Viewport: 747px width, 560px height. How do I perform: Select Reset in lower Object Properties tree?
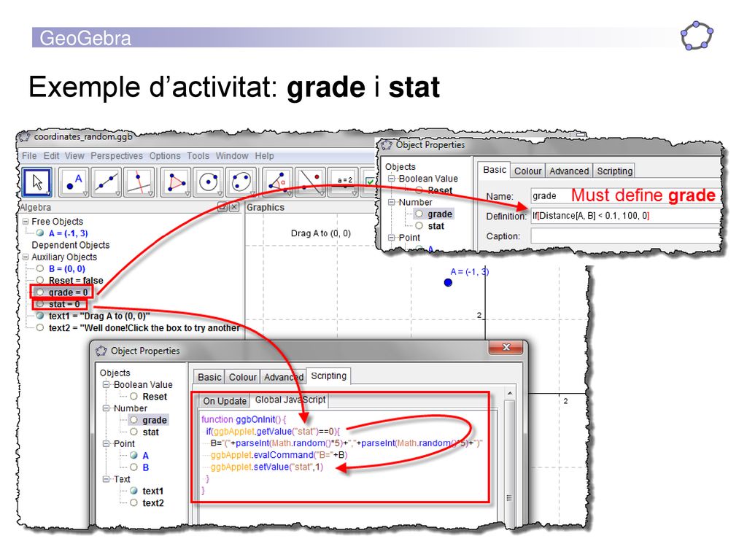(x=155, y=396)
